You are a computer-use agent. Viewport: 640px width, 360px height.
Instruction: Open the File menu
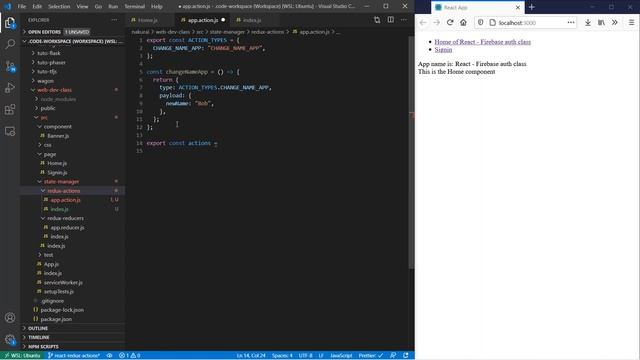click(x=22, y=7)
